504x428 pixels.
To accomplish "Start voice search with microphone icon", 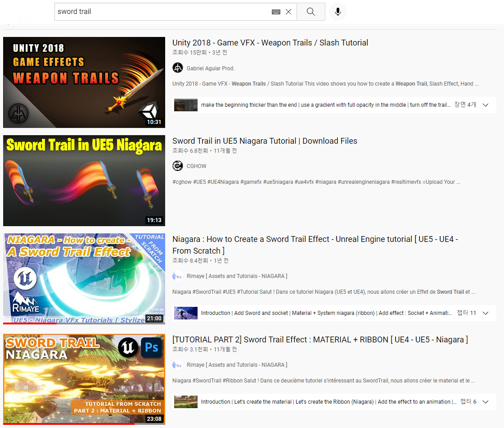I will (337, 12).
